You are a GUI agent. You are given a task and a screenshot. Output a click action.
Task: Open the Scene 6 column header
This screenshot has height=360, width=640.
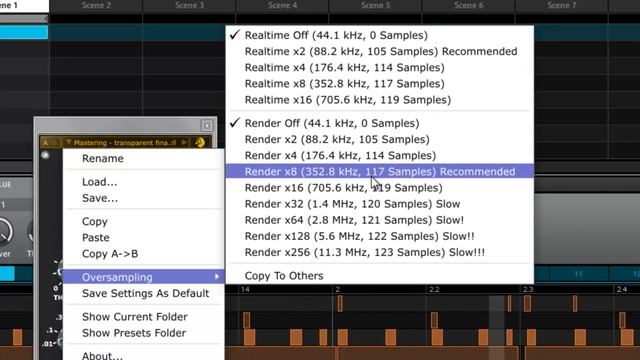coord(469,5)
